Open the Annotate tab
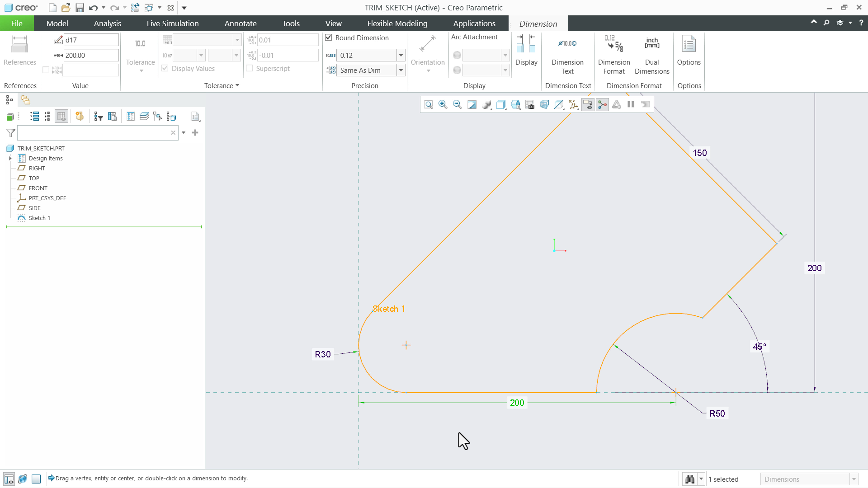This screenshot has height=488, width=868. 241,23
